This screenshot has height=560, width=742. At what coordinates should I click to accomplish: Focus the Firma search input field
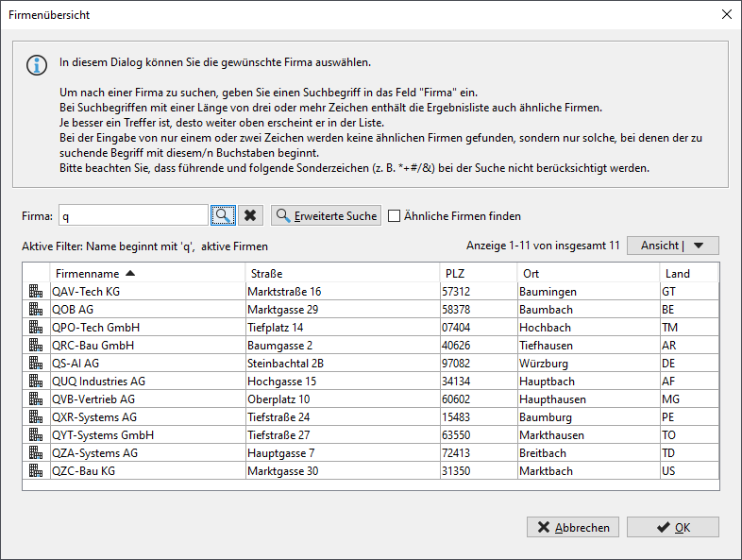pyautogui.click(x=133, y=216)
